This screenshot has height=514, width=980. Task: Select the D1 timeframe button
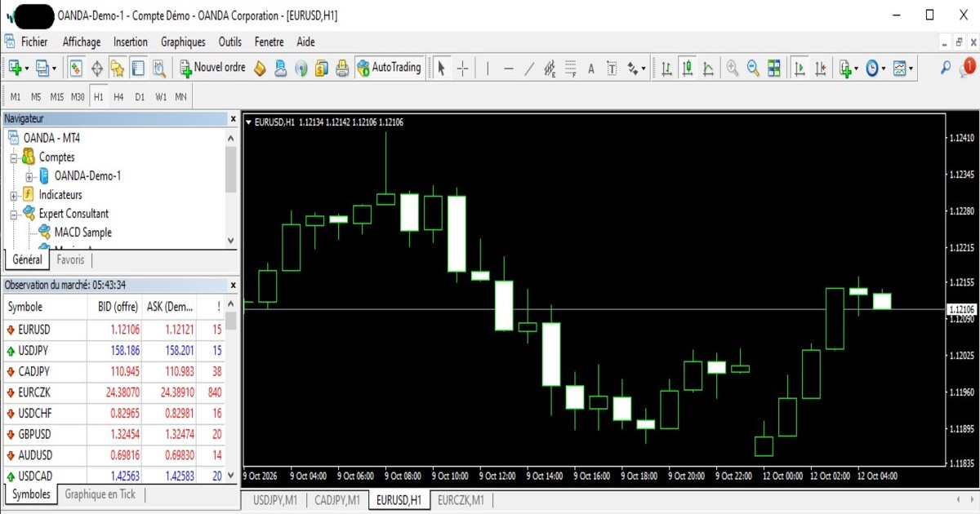pyautogui.click(x=140, y=97)
